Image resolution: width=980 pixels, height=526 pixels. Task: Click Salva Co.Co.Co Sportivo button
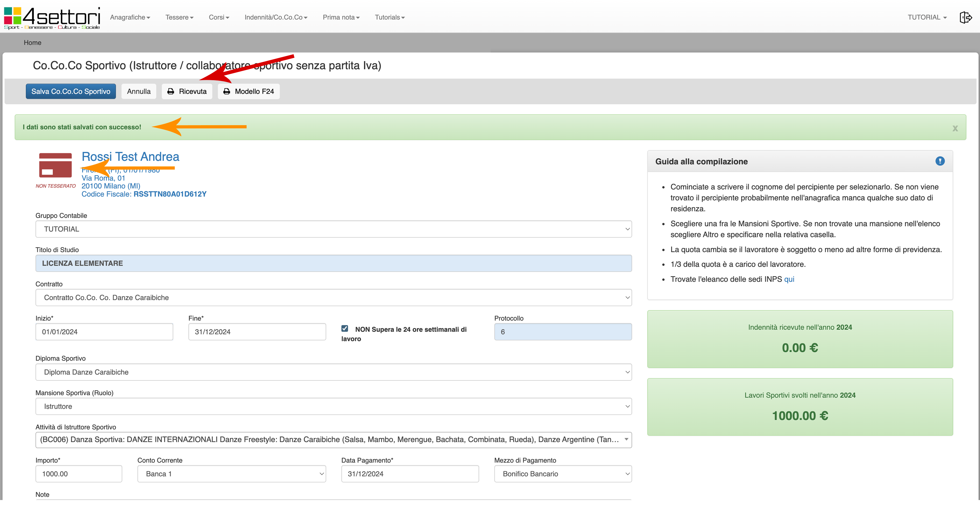tap(71, 91)
